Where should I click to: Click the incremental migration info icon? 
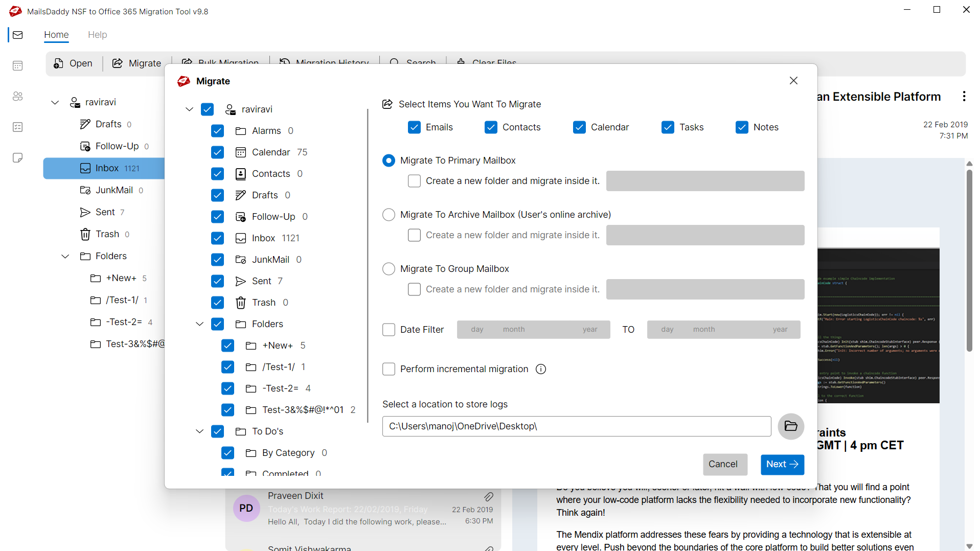click(x=541, y=369)
